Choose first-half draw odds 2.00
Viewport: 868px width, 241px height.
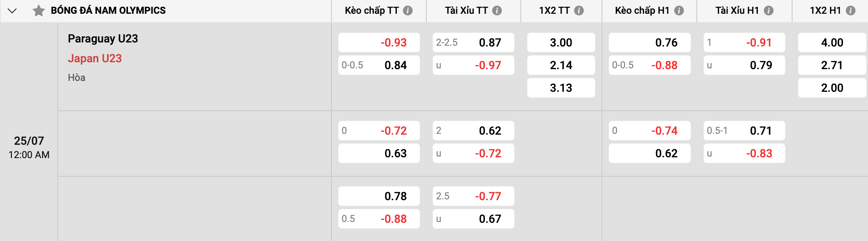click(832, 88)
